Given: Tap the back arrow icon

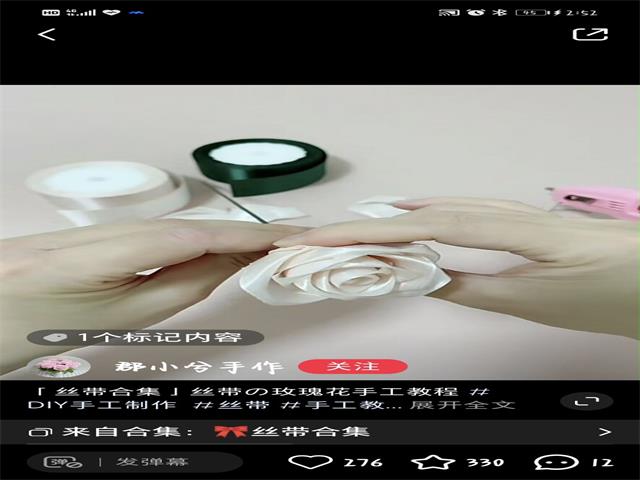Looking at the screenshot, I should [x=47, y=35].
